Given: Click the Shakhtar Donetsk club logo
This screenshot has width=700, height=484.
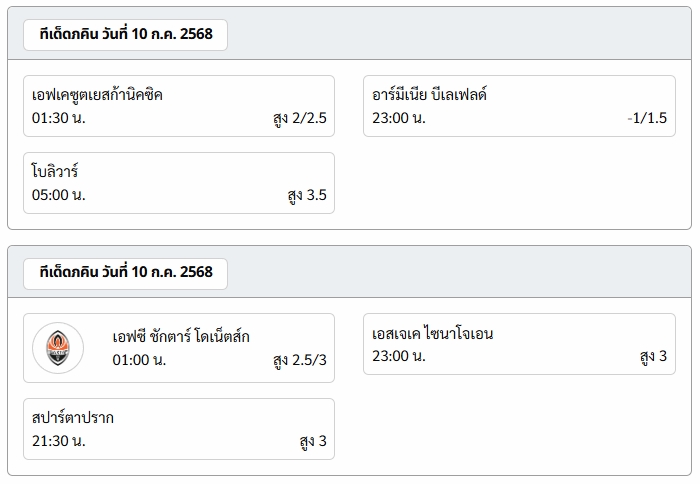Looking at the screenshot, I should pos(58,348).
